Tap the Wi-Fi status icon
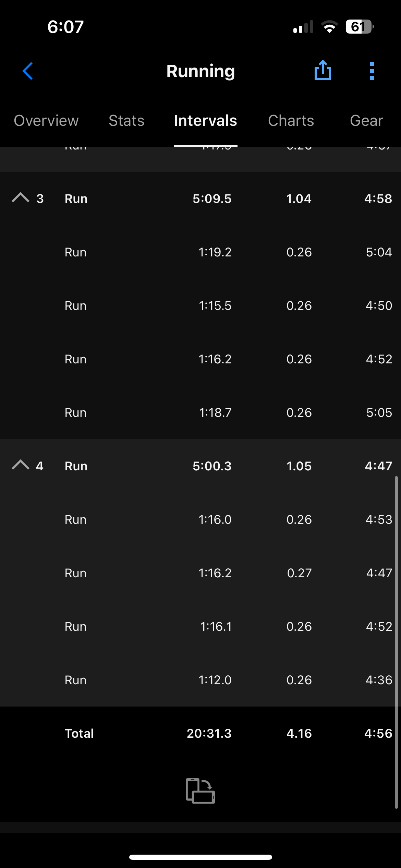This screenshot has height=868, width=401. (329, 27)
